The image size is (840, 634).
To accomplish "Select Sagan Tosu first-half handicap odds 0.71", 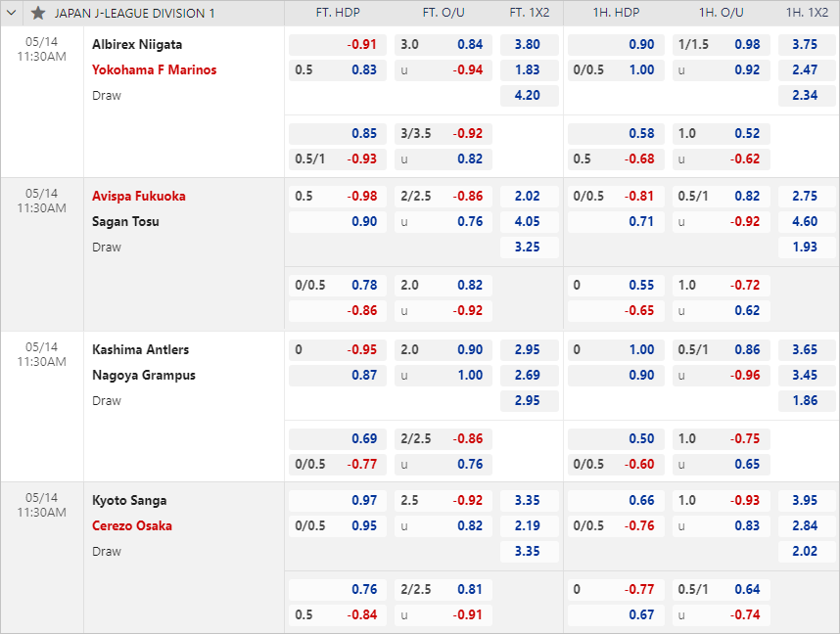I will click(616, 222).
